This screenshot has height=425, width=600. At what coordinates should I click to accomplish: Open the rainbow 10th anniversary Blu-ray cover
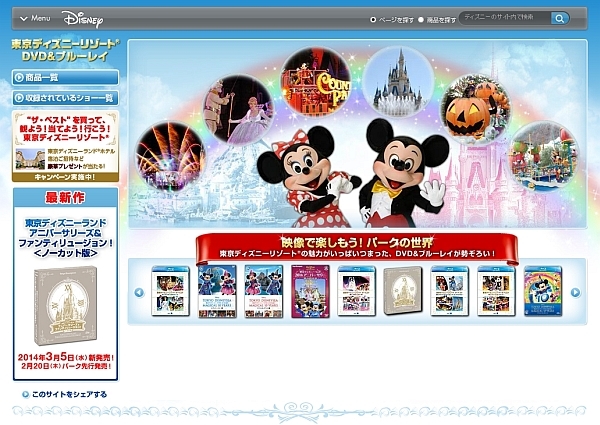click(543, 291)
